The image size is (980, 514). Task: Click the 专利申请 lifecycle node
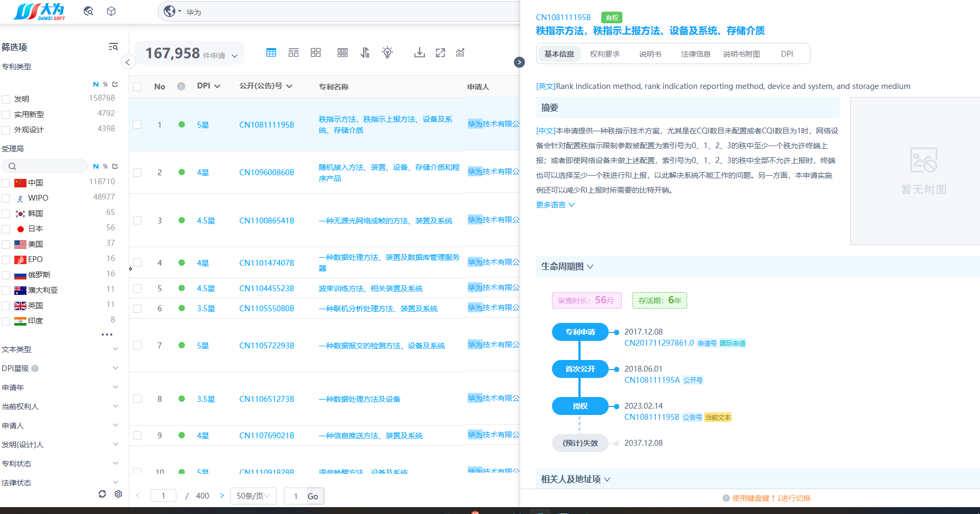point(580,332)
